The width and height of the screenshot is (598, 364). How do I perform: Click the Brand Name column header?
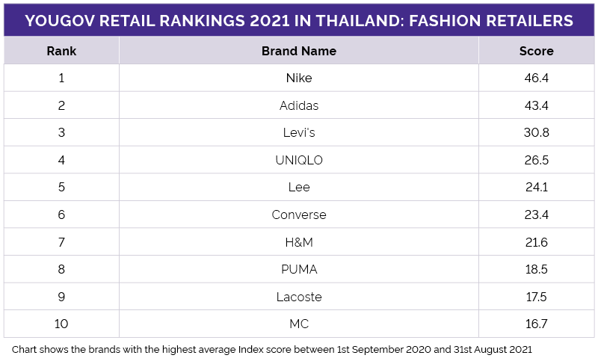pos(298,51)
